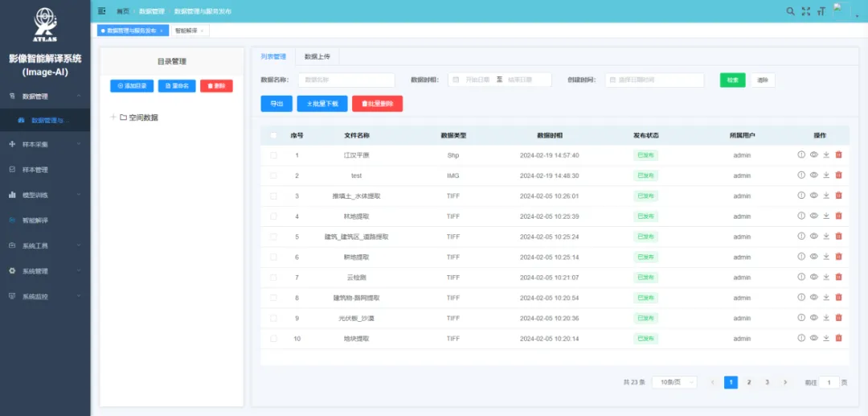Switch to the 数据上传 tab
This screenshot has width=868, height=416.
[317, 56]
